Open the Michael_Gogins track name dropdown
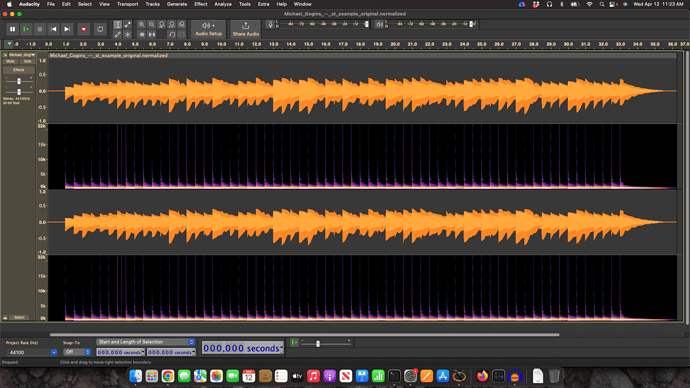The height and width of the screenshot is (388, 690). tap(22, 55)
